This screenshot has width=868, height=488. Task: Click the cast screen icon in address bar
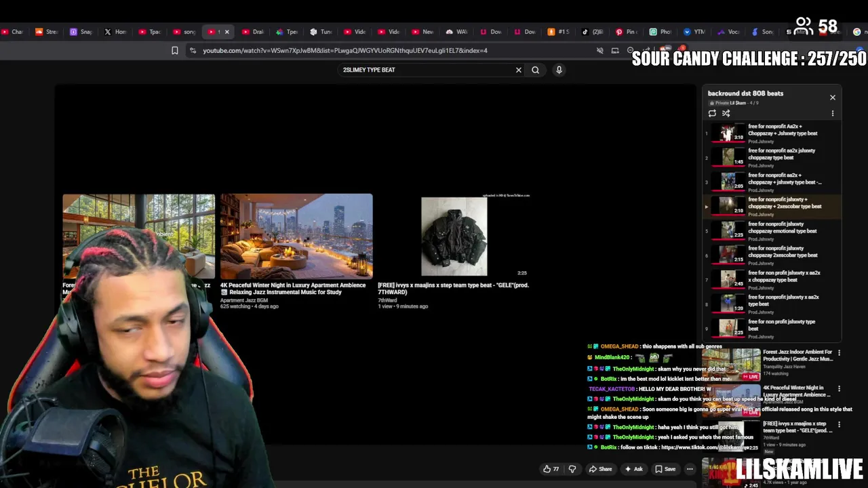coord(615,50)
